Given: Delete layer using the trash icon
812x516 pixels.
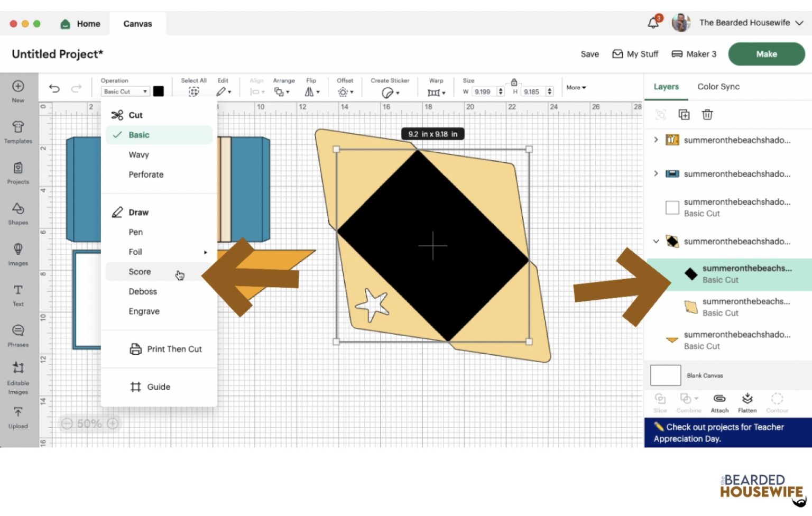Looking at the screenshot, I should point(707,115).
